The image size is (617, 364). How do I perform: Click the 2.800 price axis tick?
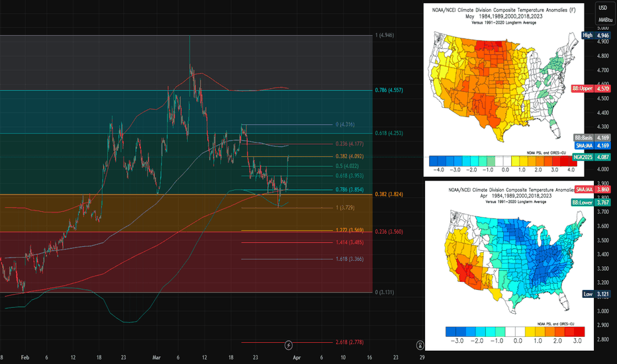603,340
